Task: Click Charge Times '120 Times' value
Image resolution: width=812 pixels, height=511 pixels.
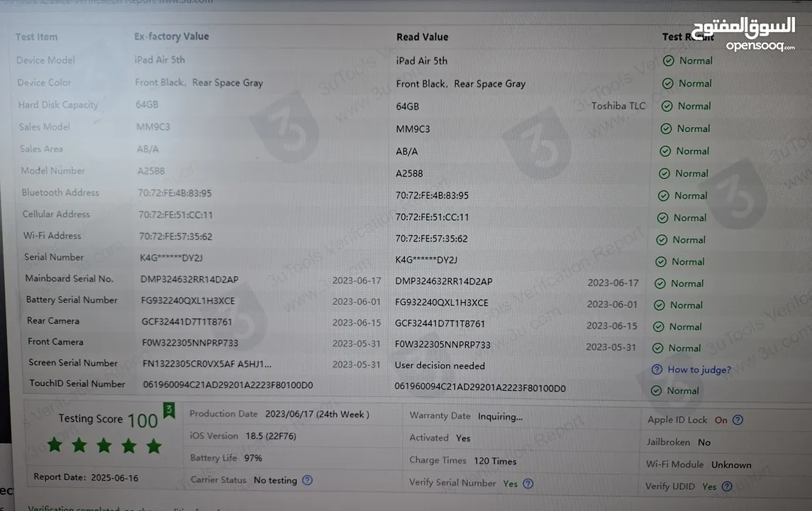Action: (x=495, y=461)
